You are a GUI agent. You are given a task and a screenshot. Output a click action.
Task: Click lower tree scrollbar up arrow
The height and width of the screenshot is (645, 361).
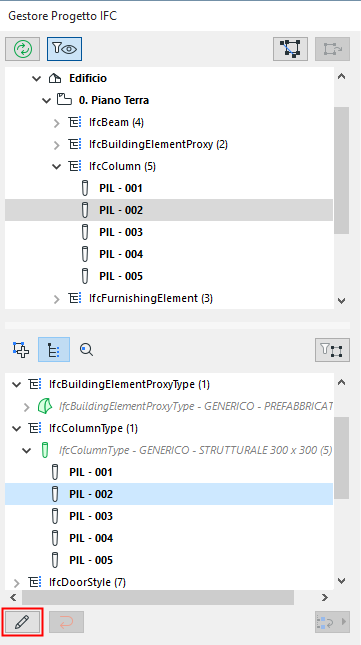coord(342,383)
